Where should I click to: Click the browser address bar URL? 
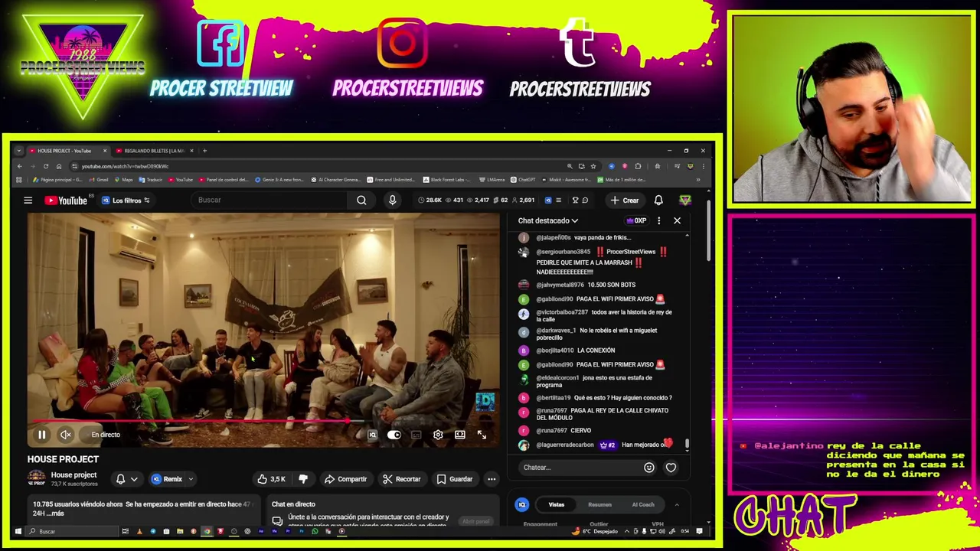click(126, 166)
